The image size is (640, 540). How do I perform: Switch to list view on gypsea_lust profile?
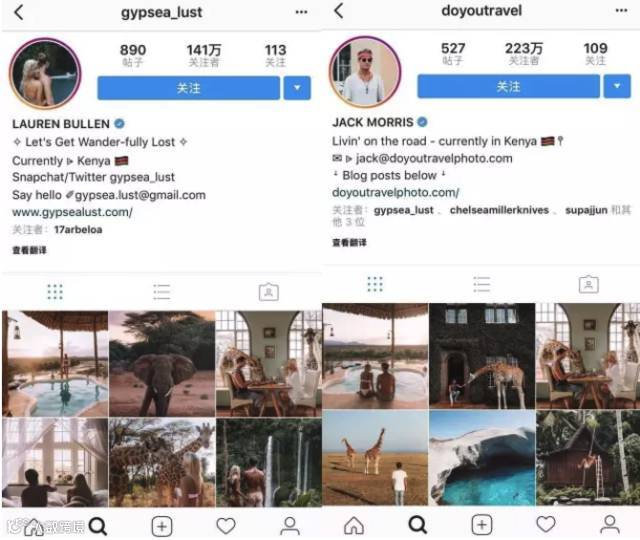coord(162,292)
